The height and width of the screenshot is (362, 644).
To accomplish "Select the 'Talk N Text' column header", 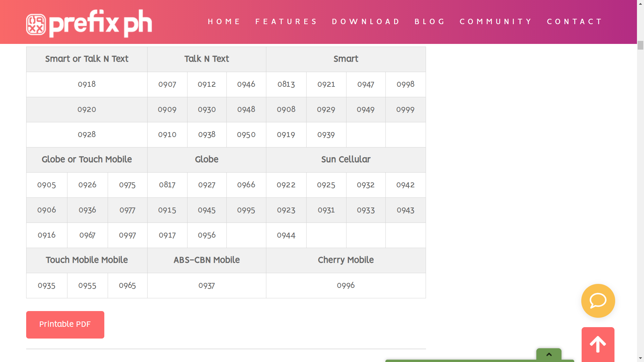I will click(x=207, y=59).
